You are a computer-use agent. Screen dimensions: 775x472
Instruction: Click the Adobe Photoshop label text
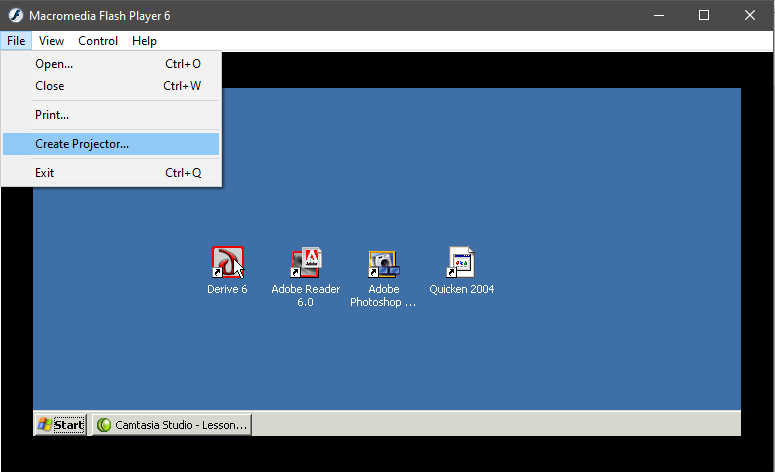click(x=383, y=296)
